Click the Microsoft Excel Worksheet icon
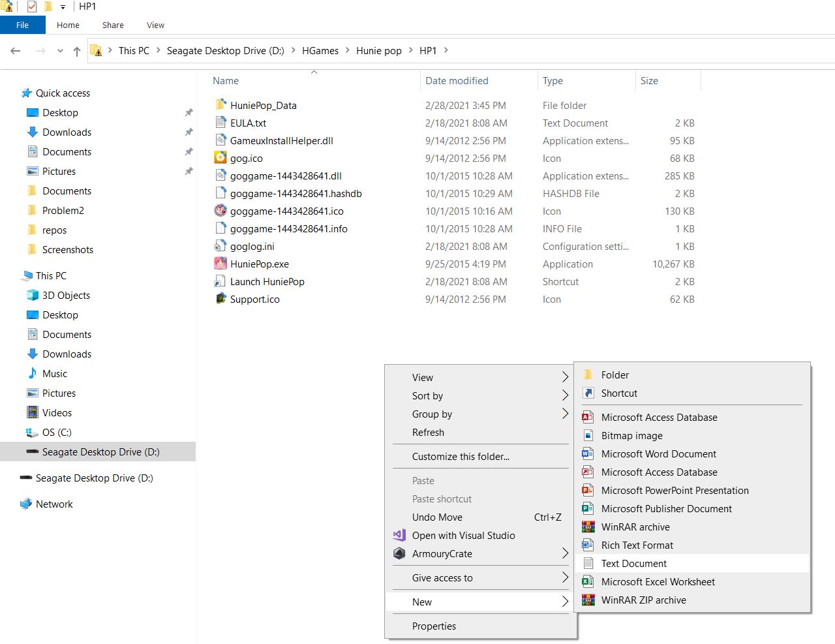The width and height of the screenshot is (835, 644). [588, 581]
